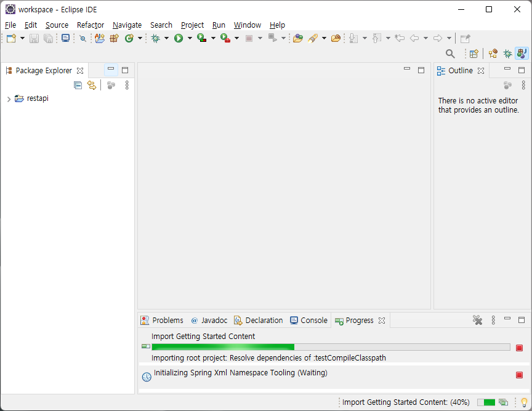This screenshot has height=411, width=532.
Task: Click the Save All icon
Action: (x=49, y=38)
